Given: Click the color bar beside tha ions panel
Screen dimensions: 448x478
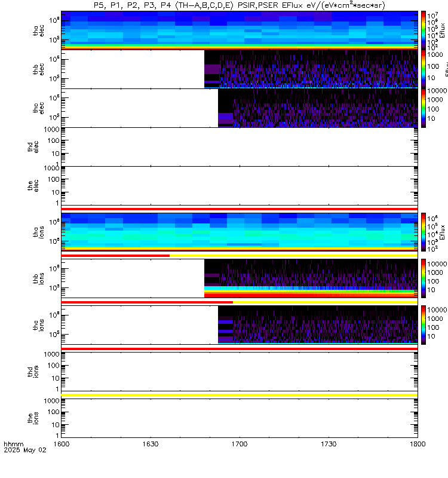Looking at the screenshot, I should click(424, 232).
